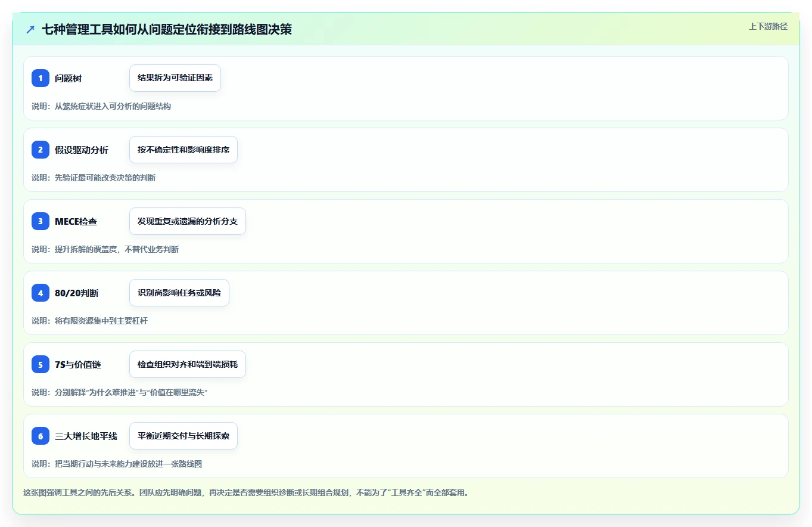The width and height of the screenshot is (812, 527).
Task: Click the 识别高影响任务或风险 chip
Action: tap(179, 293)
